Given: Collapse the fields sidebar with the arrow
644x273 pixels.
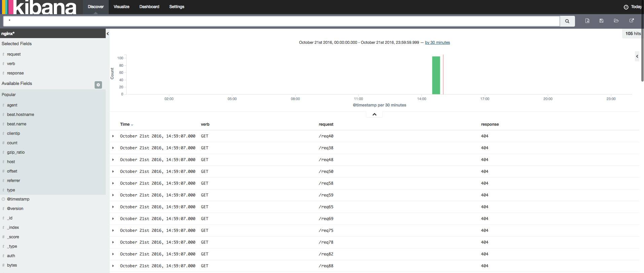Looking at the screenshot, I should point(108,33).
